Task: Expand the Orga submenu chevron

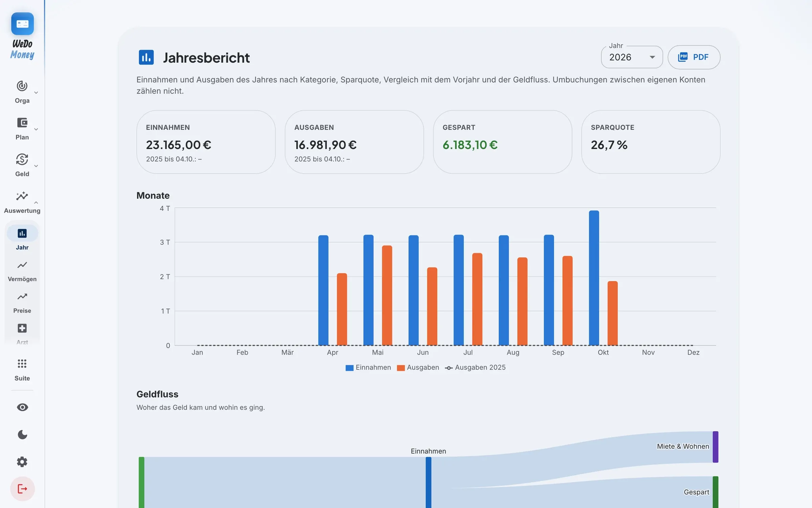Action: pos(36,92)
